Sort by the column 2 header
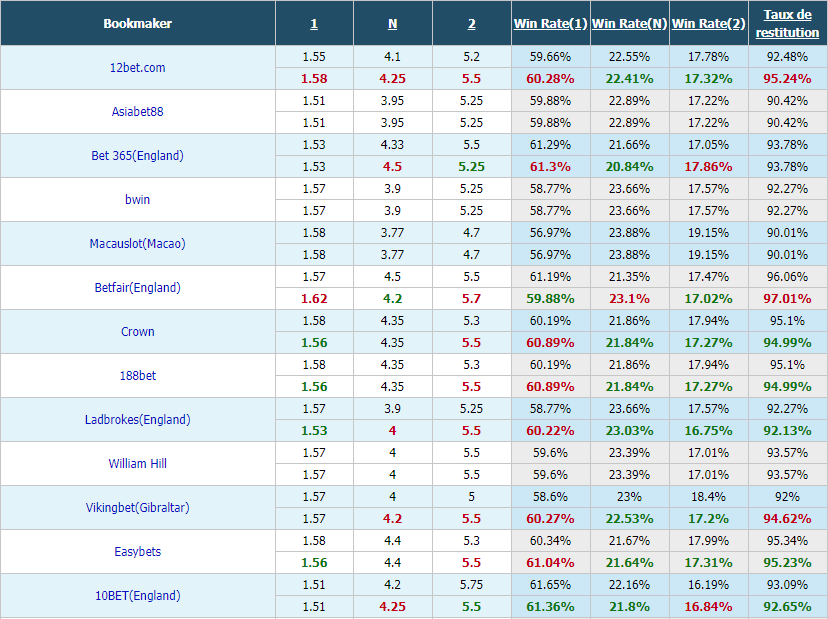This screenshot has width=828, height=619. [472, 24]
